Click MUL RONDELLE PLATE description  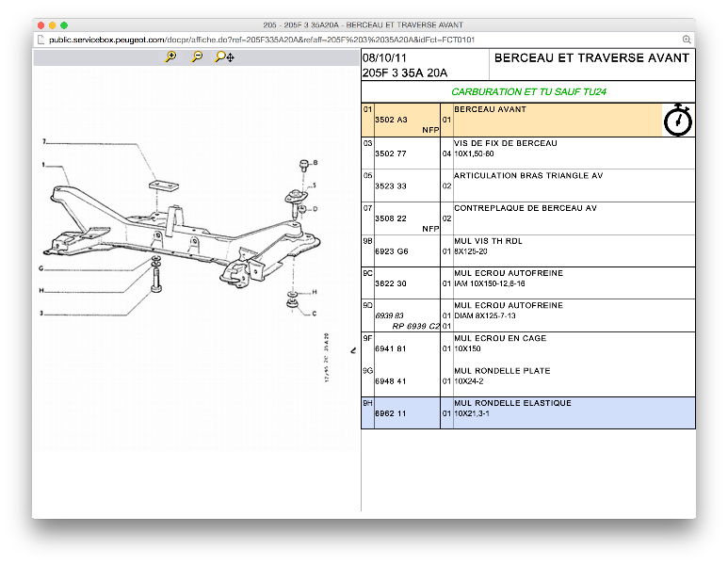pyautogui.click(x=502, y=371)
